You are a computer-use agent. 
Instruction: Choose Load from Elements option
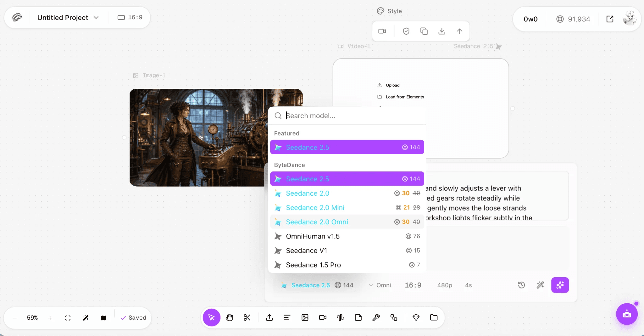[x=401, y=97]
